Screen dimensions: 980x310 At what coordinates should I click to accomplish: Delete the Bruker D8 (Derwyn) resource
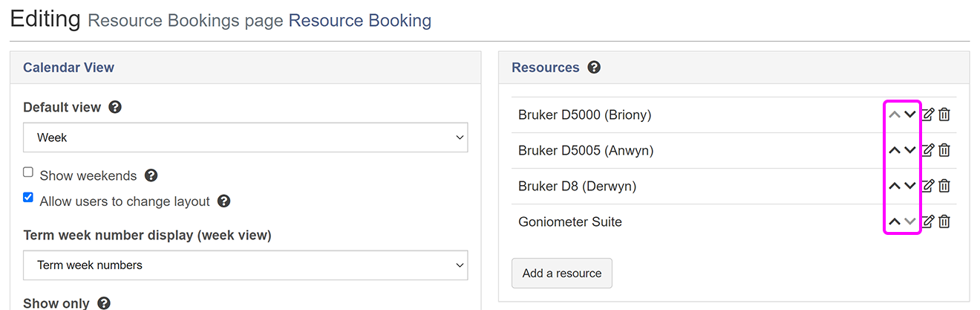pos(944,186)
